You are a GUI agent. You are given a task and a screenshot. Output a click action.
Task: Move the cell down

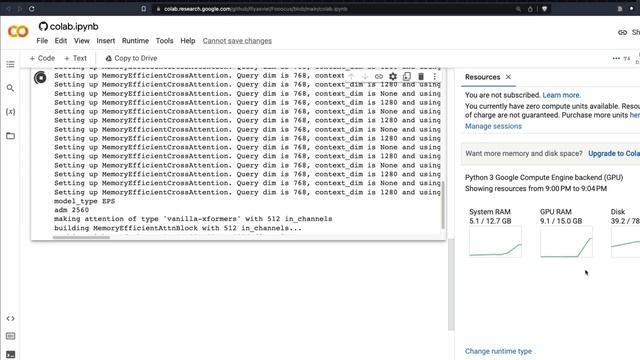365,76
